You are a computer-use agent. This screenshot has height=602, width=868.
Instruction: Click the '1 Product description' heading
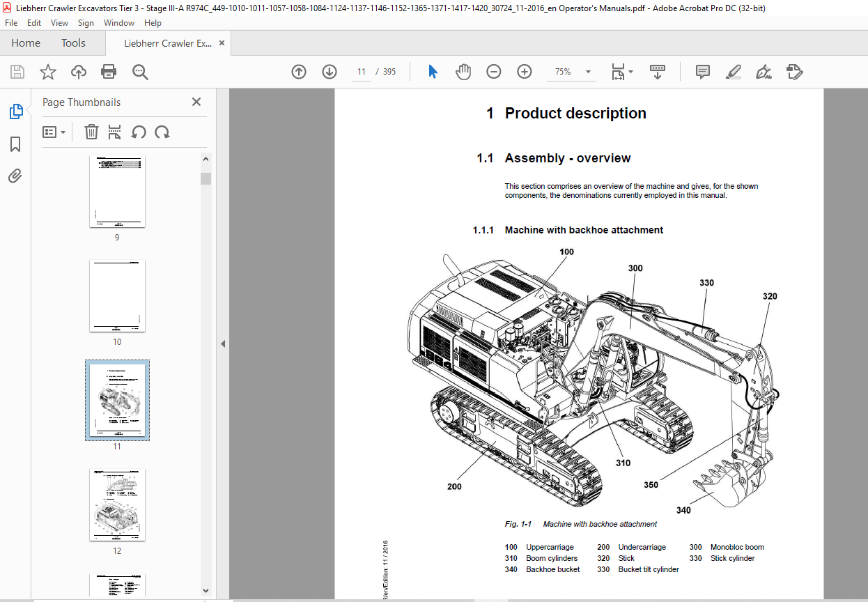(566, 114)
